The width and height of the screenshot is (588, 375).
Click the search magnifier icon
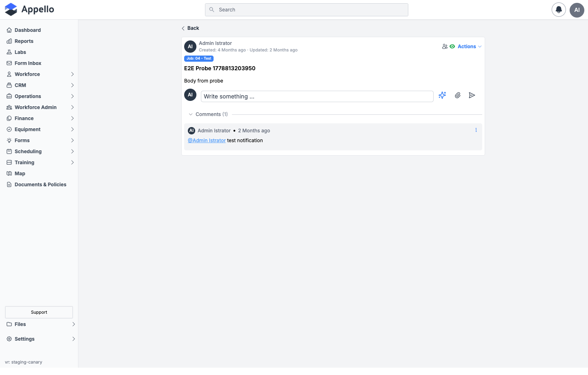[x=212, y=10]
